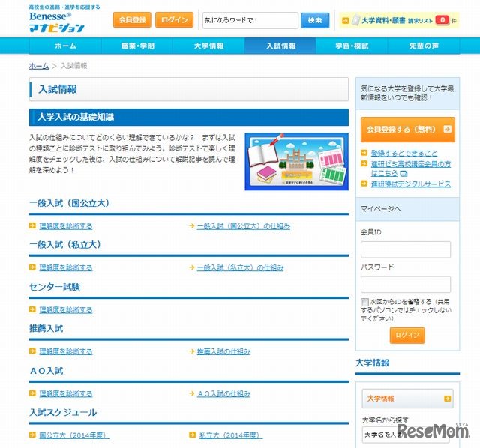The width and height of the screenshot is (480, 448).
Task: Click the 0 count badge in 請求リスト
Action: click(442, 20)
